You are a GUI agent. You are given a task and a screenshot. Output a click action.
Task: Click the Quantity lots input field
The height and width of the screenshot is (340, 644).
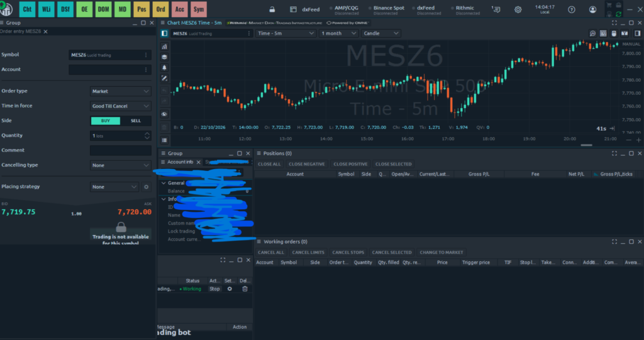click(x=116, y=136)
